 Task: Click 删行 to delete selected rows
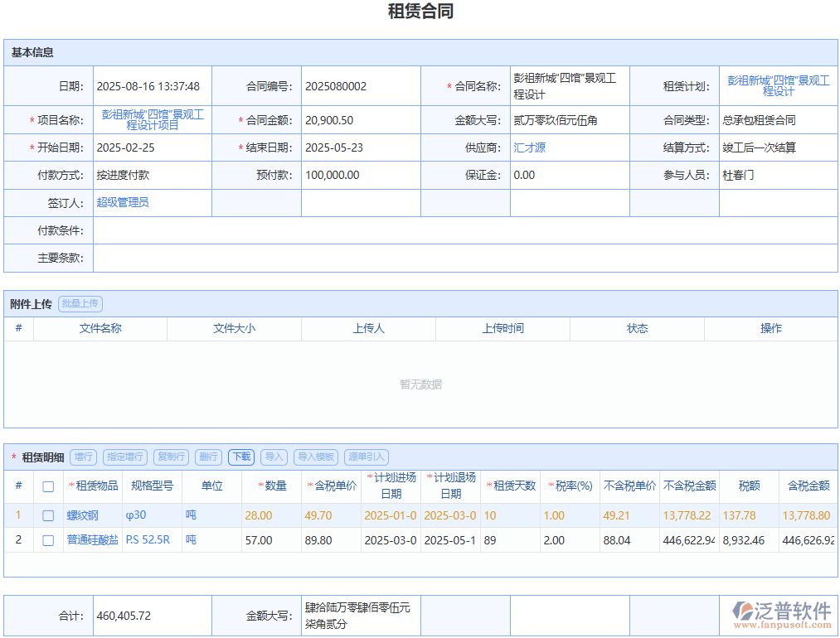point(207,457)
